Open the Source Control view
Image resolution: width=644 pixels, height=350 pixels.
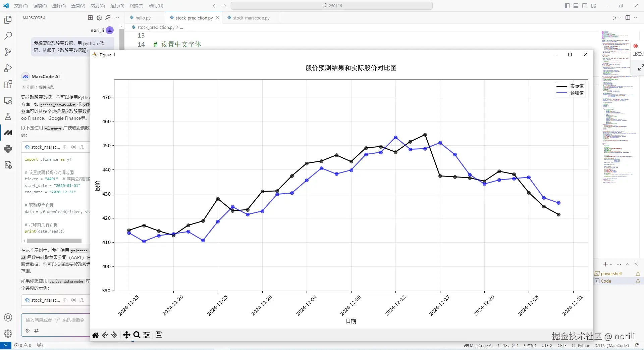[x=8, y=52]
